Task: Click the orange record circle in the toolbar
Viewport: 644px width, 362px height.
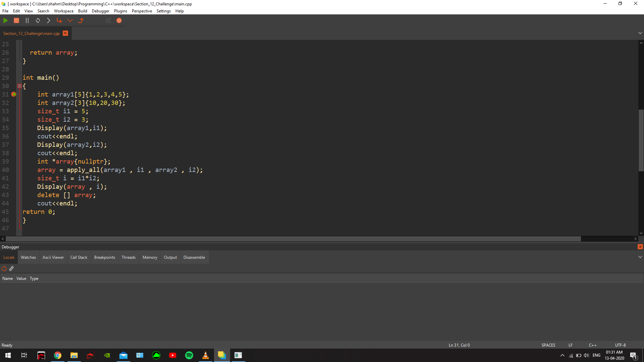Action: (119, 20)
